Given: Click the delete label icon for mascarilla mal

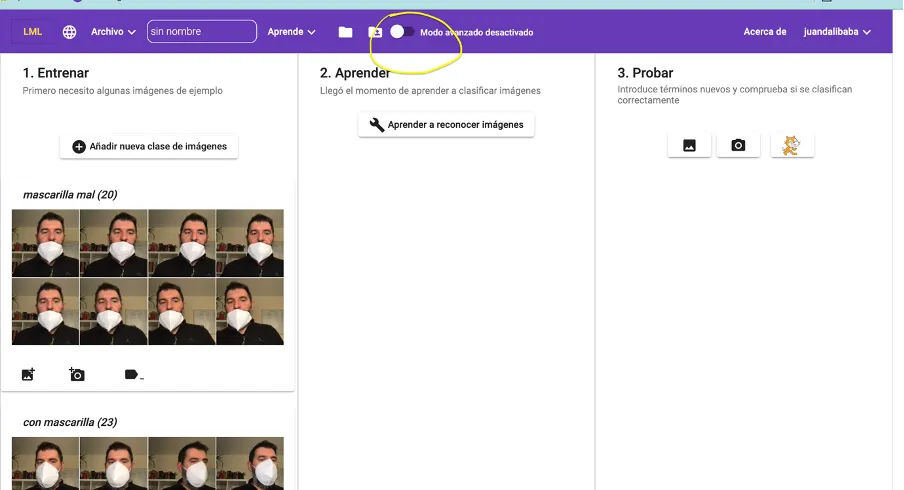Looking at the screenshot, I should coord(132,375).
